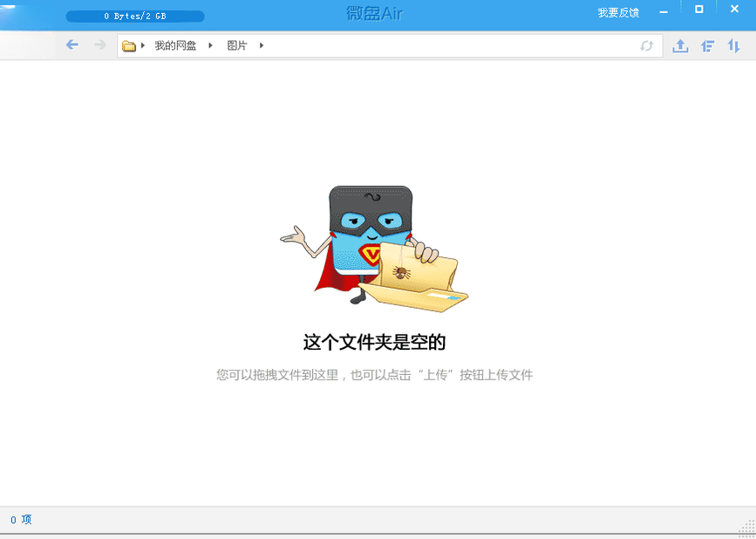Expand arrow after the folder icon

(143, 45)
